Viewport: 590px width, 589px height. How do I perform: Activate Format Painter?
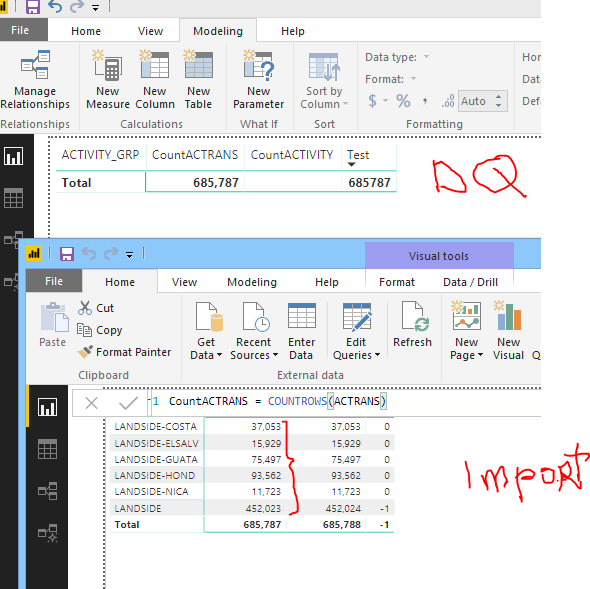pyautogui.click(x=124, y=352)
